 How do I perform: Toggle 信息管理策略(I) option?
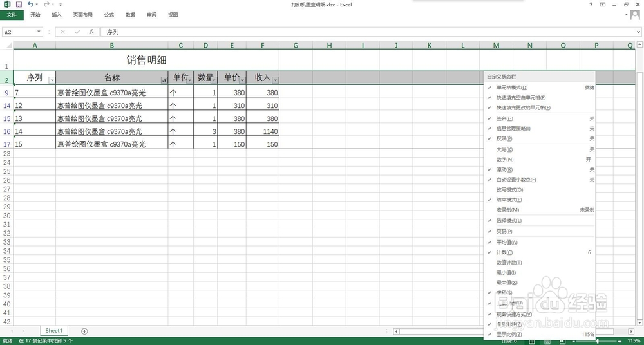pyautogui.click(x=540, y=129)
